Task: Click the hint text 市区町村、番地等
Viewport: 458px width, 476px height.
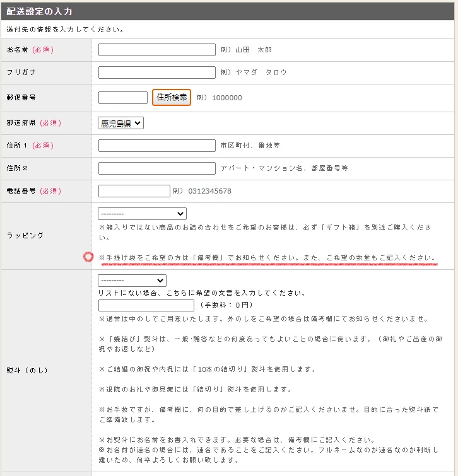Action: pos(250,146)
